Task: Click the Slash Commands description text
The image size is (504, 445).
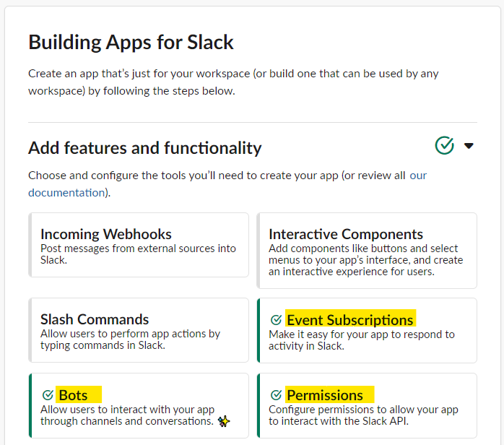Action: tap(130, 340)
